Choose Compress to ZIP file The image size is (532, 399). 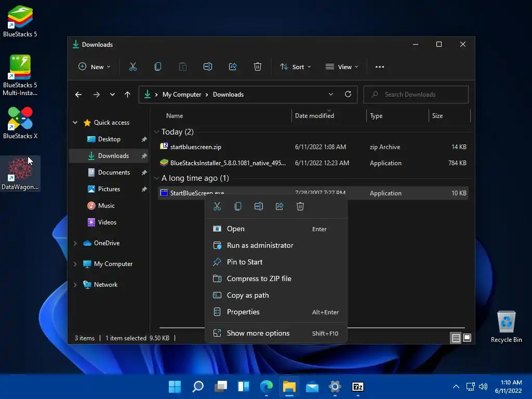pyautogui.click(x=276, y=278)
